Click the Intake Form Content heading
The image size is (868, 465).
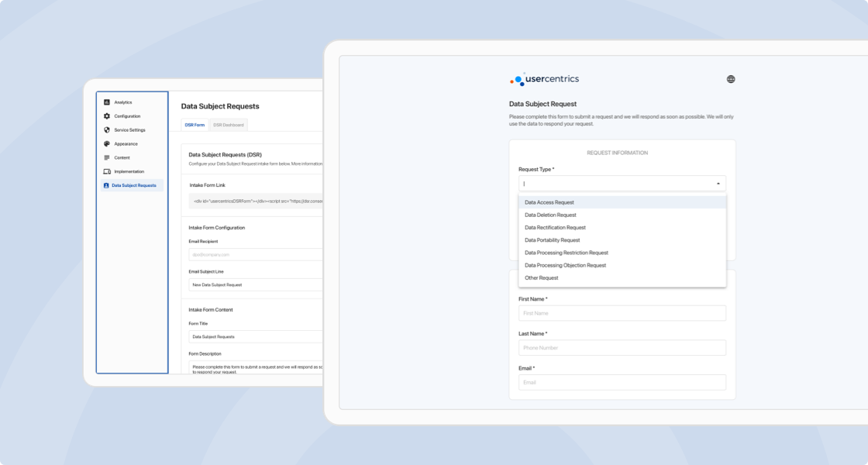[210, 310]
